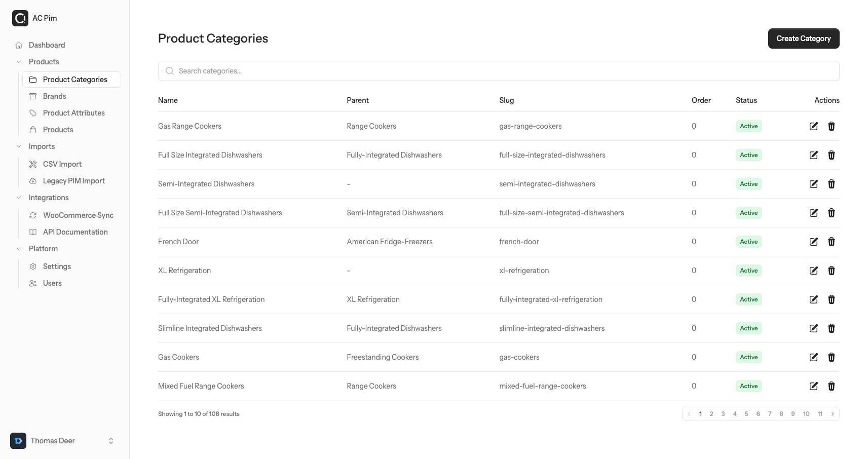Click the AC Pim logo icon

[20, 18]
